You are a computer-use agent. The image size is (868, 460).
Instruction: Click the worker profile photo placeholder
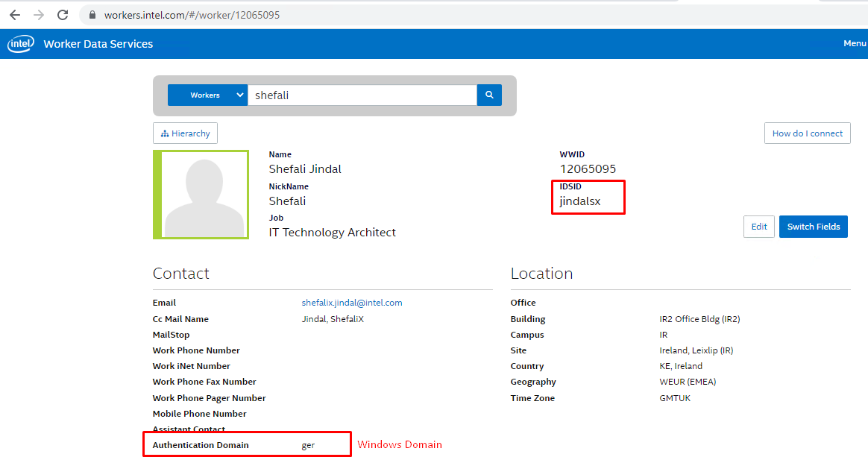pos(201,195)
